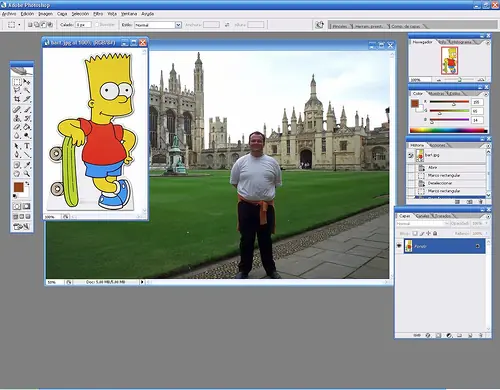Screen dimensions: 500x390
Task: Choose Add to selection mode
Action: click(37, 25)
